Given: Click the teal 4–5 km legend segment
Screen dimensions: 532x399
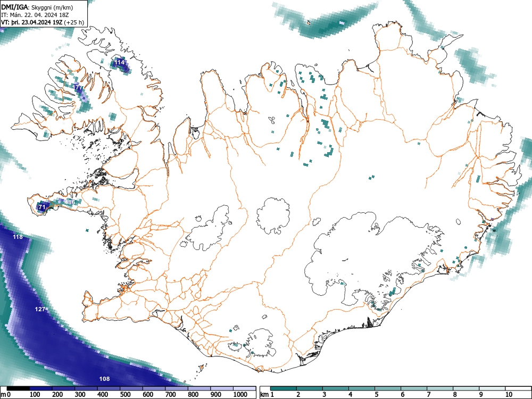Looking at the screenshot, I should tap(362, 388).
